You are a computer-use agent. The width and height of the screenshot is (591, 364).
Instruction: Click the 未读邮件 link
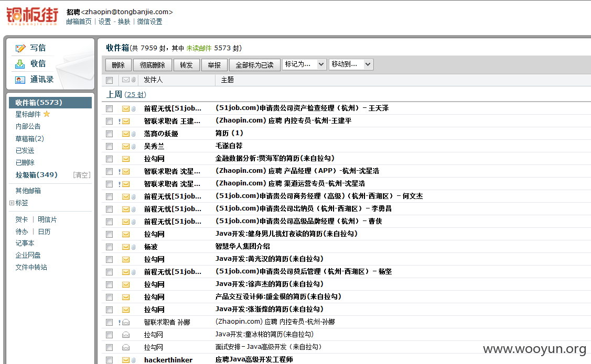(x=199, y=48)
